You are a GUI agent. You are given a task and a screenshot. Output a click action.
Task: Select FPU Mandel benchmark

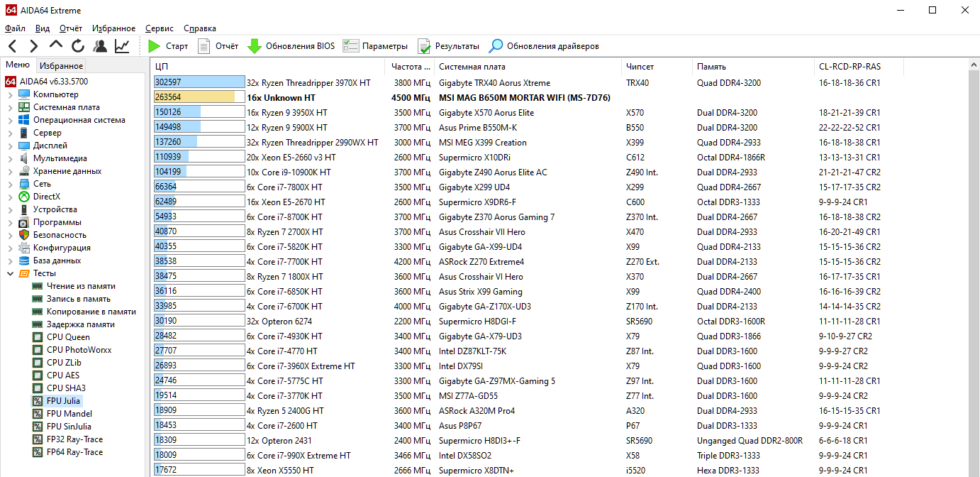(69, 414)
